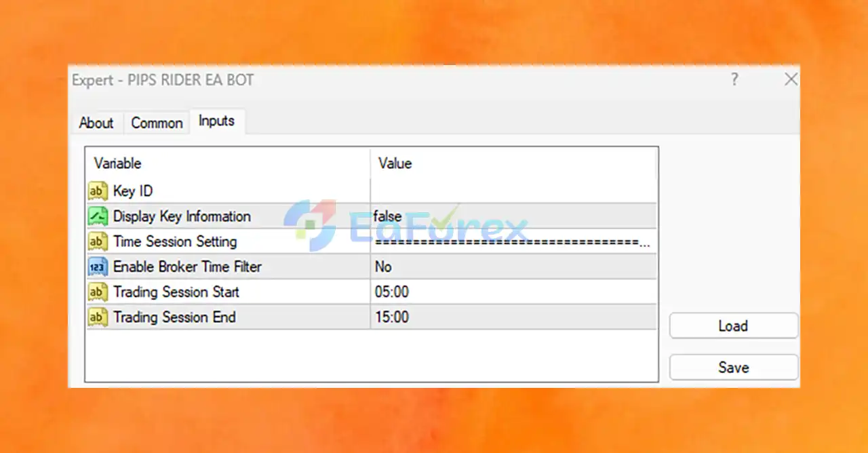The width and height of the screenshot is (868, 453).
Task: Select the 05:00 Trading Session Start value
Action: 514,292
